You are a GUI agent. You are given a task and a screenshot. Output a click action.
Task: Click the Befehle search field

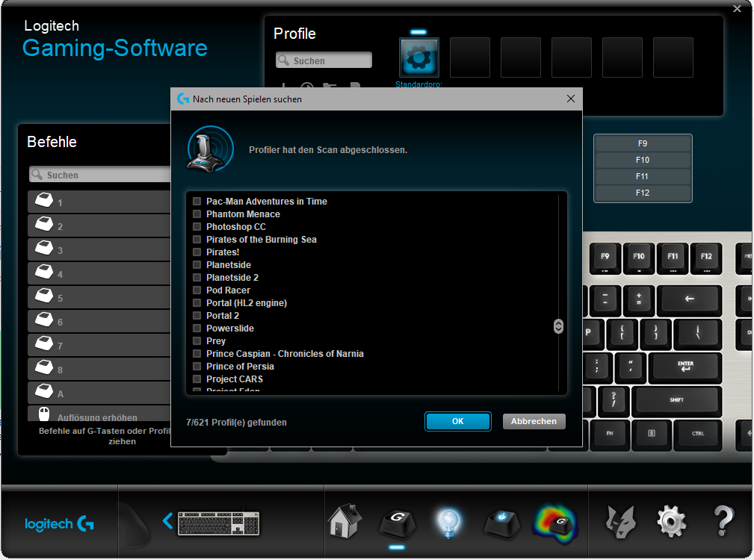(99, 174)
